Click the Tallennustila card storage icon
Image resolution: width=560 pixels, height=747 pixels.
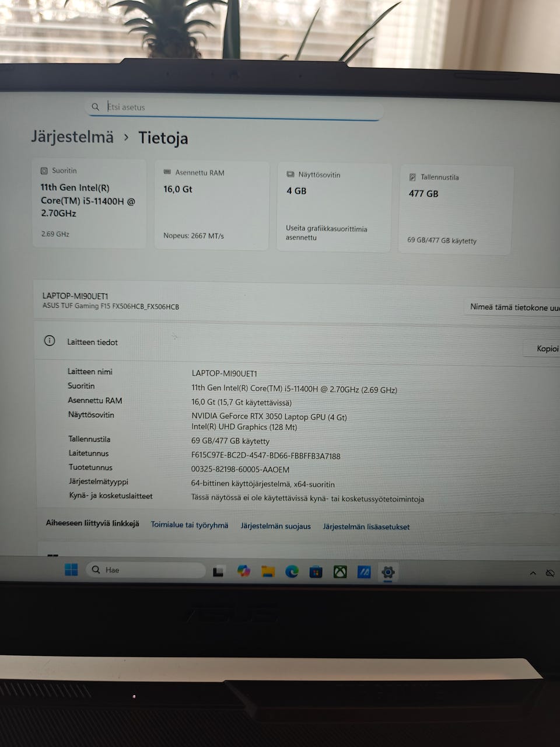pos(412,177)
